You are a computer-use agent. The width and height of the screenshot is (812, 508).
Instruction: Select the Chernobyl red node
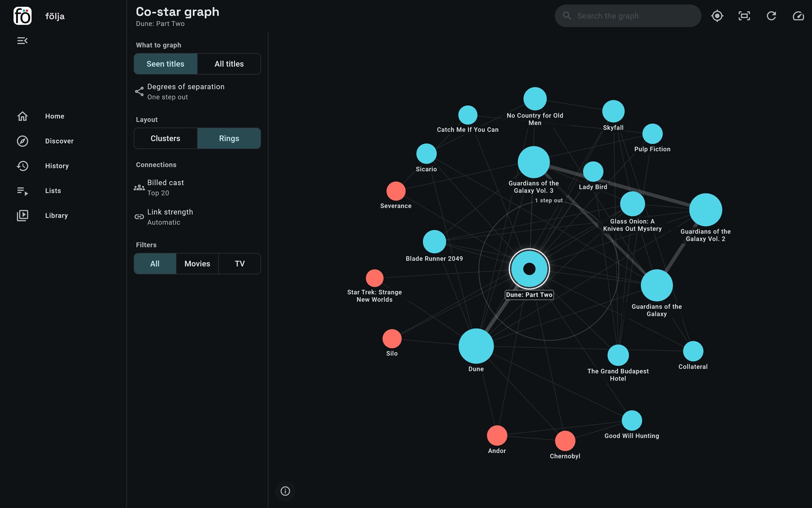[565, 441]
